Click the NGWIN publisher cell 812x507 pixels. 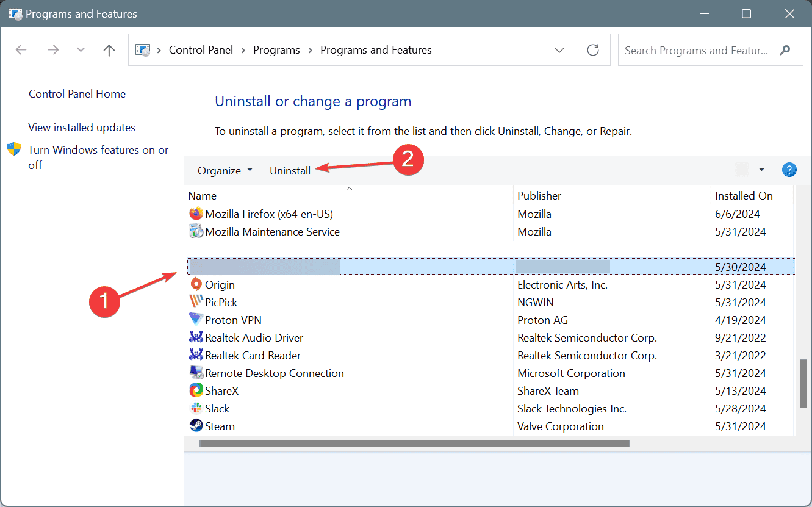pos(534,303)
